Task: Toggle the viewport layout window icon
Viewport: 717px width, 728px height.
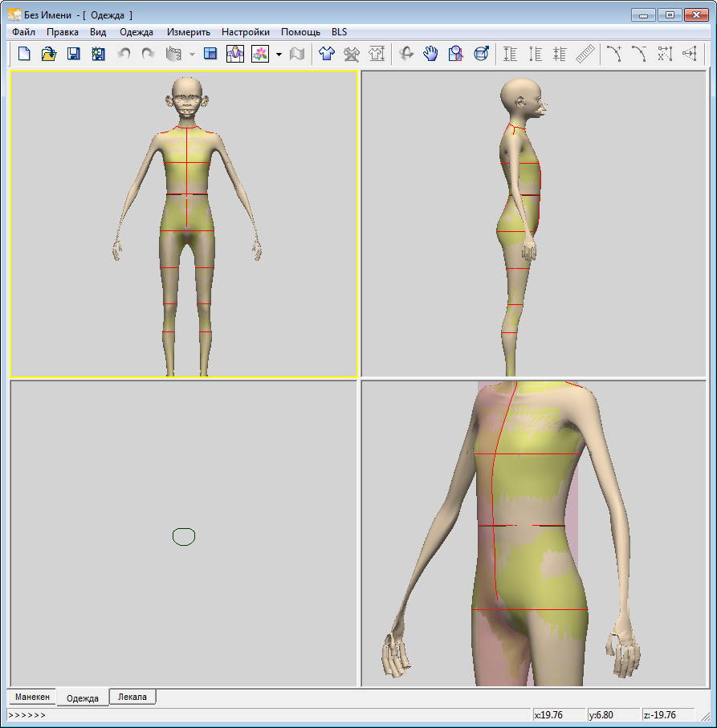Action: tap(210, 54)
